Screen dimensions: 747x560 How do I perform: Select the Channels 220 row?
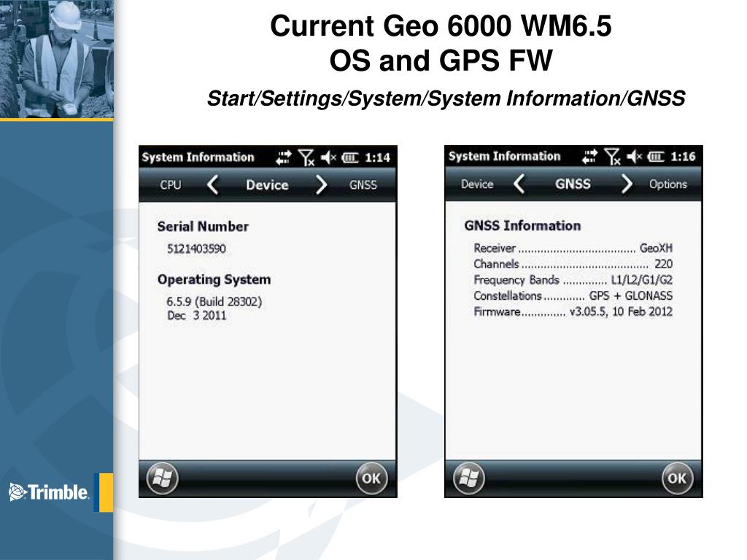tap(573, 264)
